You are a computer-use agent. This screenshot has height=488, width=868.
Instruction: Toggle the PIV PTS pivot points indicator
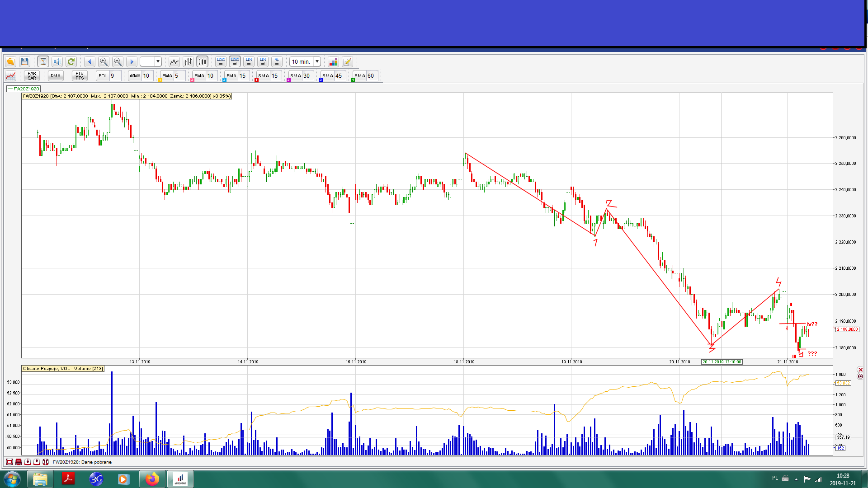tap(80, 75)
